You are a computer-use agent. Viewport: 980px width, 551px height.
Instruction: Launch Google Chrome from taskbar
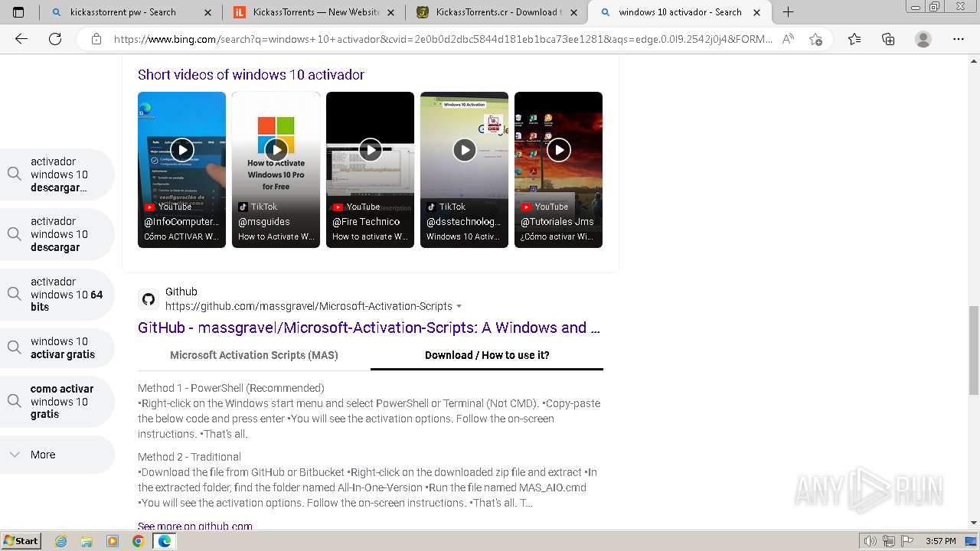coord(138,541)
